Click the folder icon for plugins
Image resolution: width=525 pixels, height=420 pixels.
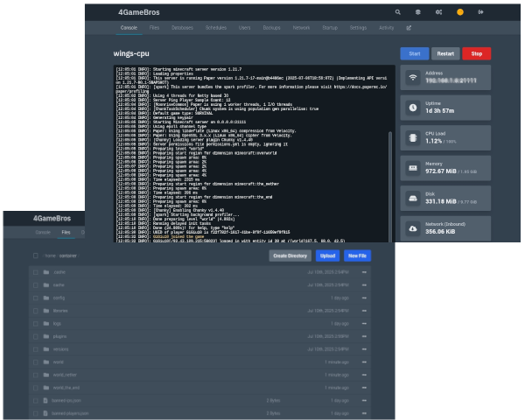pos(47,335)
